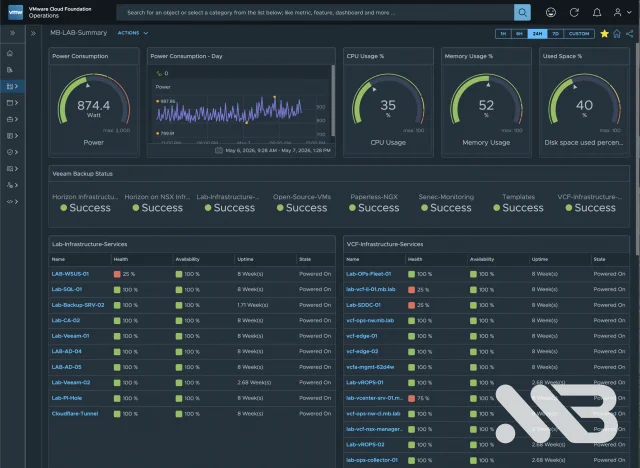
Task: Click 1.71 Week(s) uptime of Lab-Backup-SRV-02
Action: (253, 305)
